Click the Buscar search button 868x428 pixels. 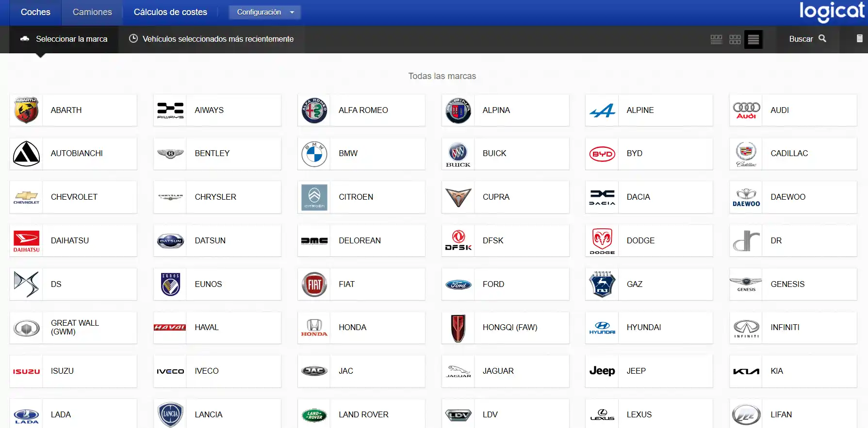[x=807, y=39]
